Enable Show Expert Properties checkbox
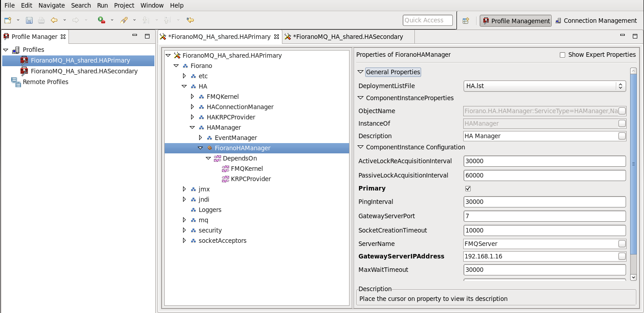 pos(563,55)
